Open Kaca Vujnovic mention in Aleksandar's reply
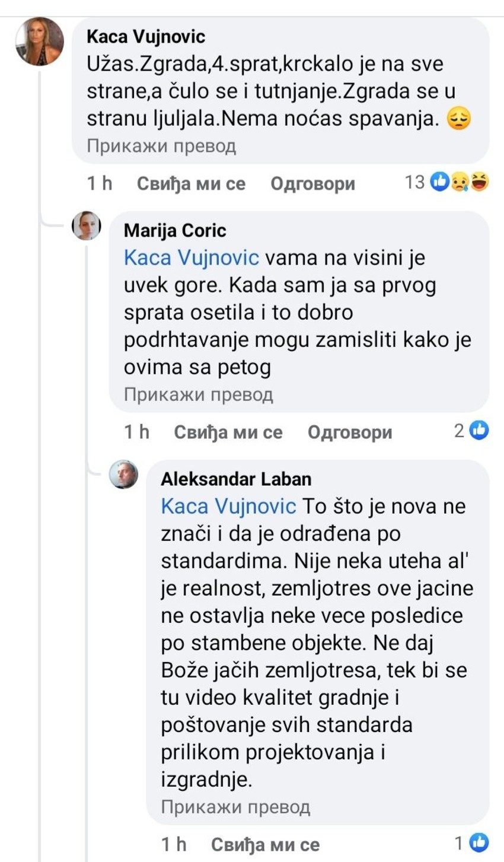Screen dimensions: 504x862 pos(228,506)
